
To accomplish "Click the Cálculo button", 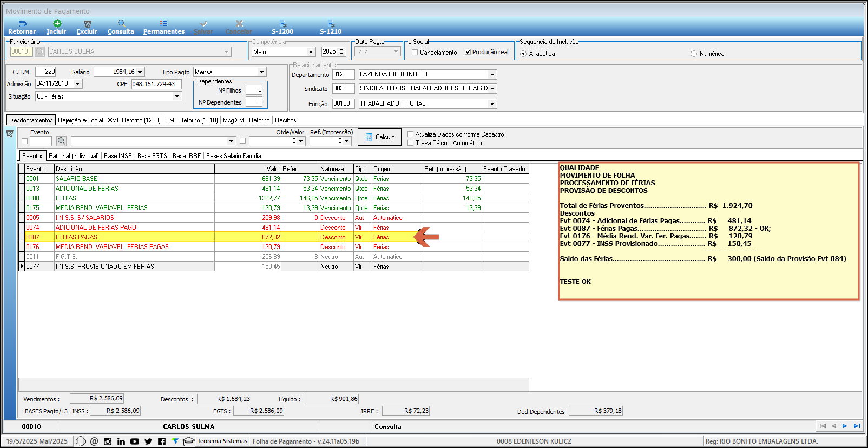I will coord(380,137).
